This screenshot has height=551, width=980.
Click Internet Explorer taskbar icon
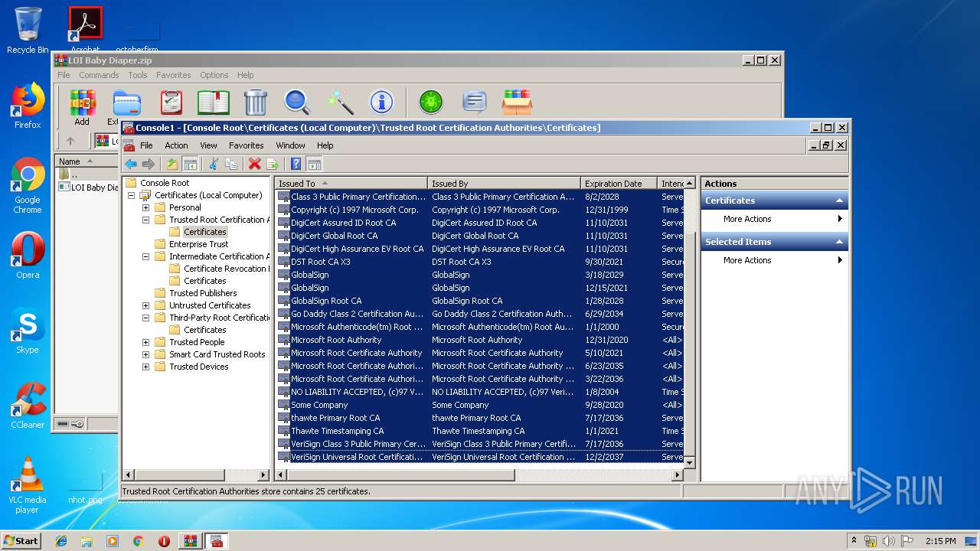61,541
